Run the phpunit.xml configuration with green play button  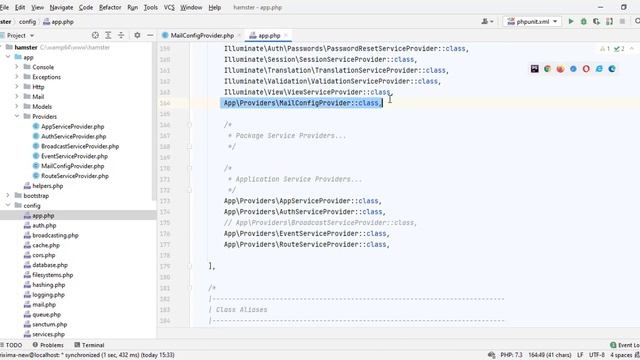click(x=571, y=21)
